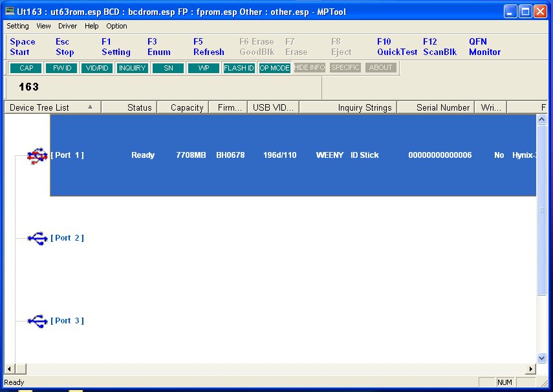This screenshot has width=553, height=392.
Task: Click the Ready text in status bar
Action: coord(14,382)
